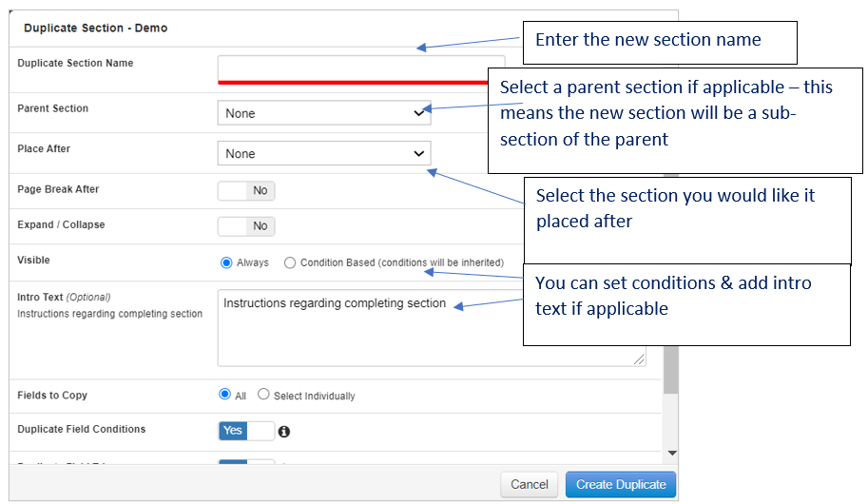
Task: Toggle the Page Break After switch
Action: point(246,190)
